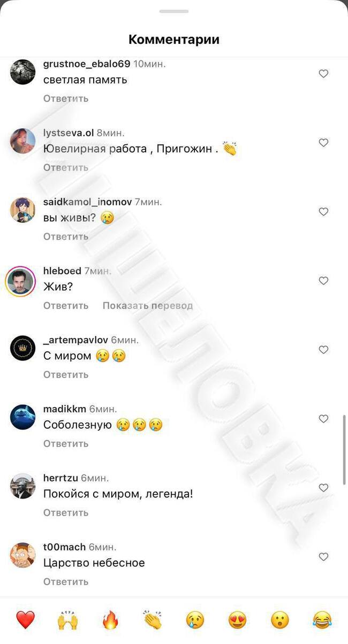Like grustnoe_ebalo69's comment with heart
348x644 pixels.
pyautogui.click(x=323, y=74)
